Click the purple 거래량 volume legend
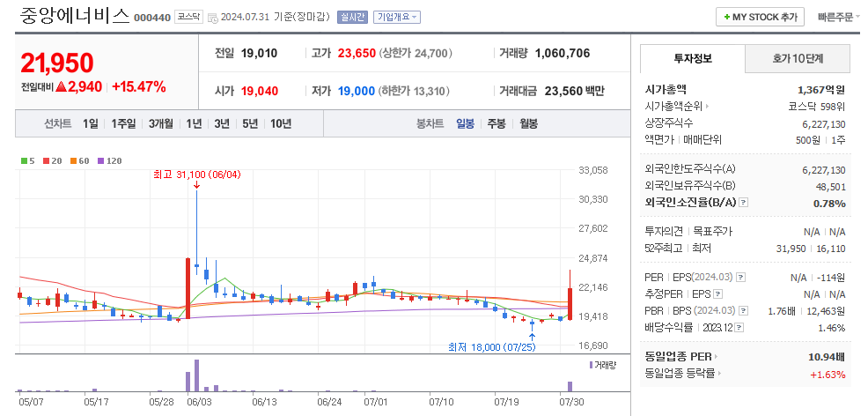This screenshot has width=868, height=416. (603, 365)
